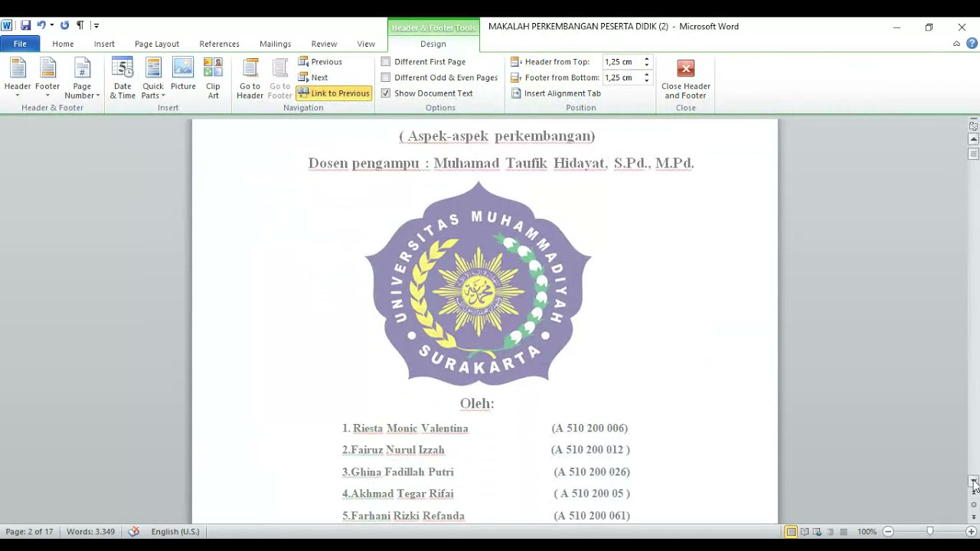Increase Header from Top spinner value
This screenshot has height=551, width=980.
tap(646, 59)
